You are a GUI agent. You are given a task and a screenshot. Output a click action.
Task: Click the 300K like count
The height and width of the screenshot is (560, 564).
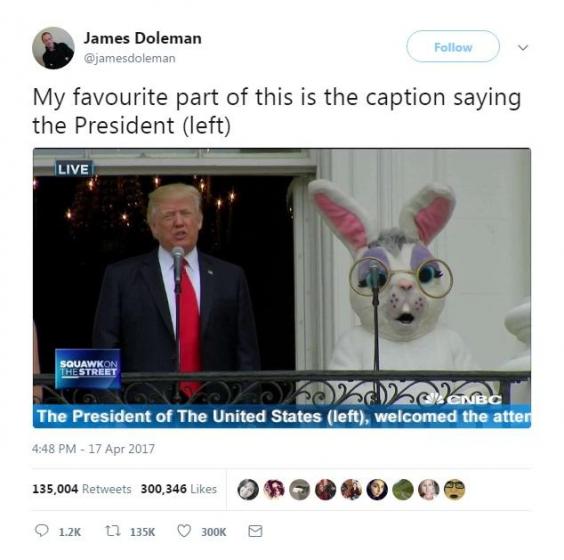[x=214, y=532]
